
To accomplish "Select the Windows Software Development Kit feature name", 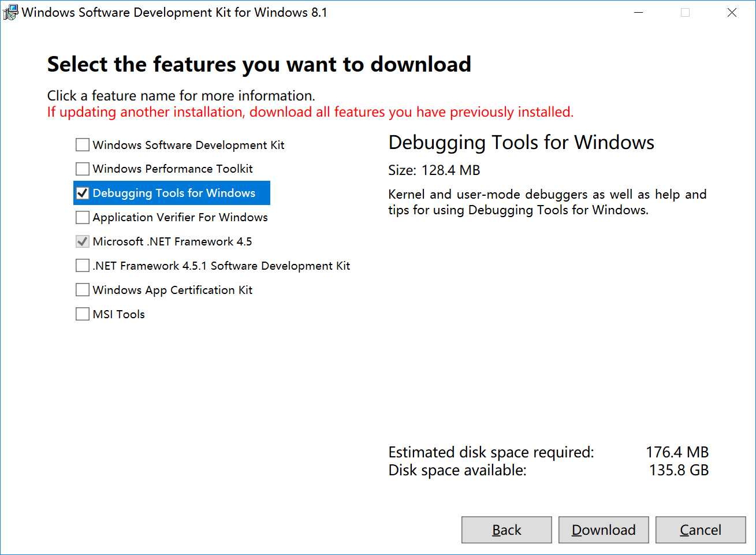I will pos(188,145).
